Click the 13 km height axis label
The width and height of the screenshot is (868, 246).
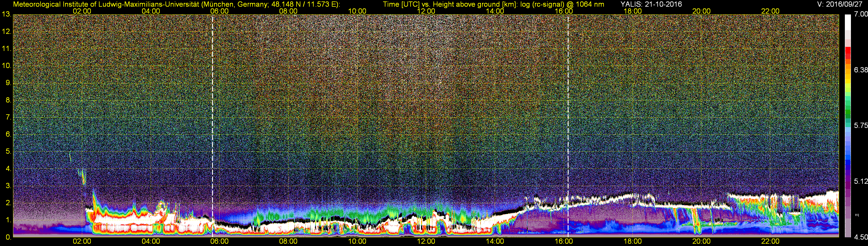pyautogui.click(x=6, y=14)
